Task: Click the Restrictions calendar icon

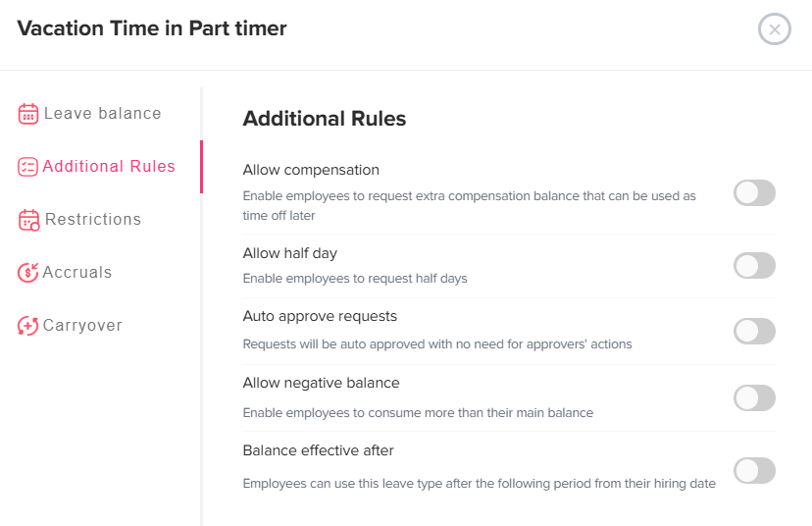Action: (x=29, y=220)
